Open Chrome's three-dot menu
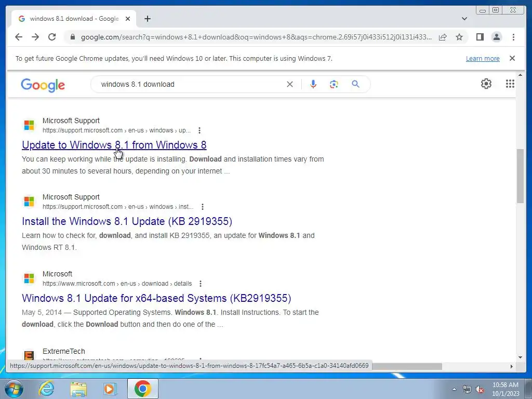The width and height of the screenshot is (532, 399). (513, 37)
